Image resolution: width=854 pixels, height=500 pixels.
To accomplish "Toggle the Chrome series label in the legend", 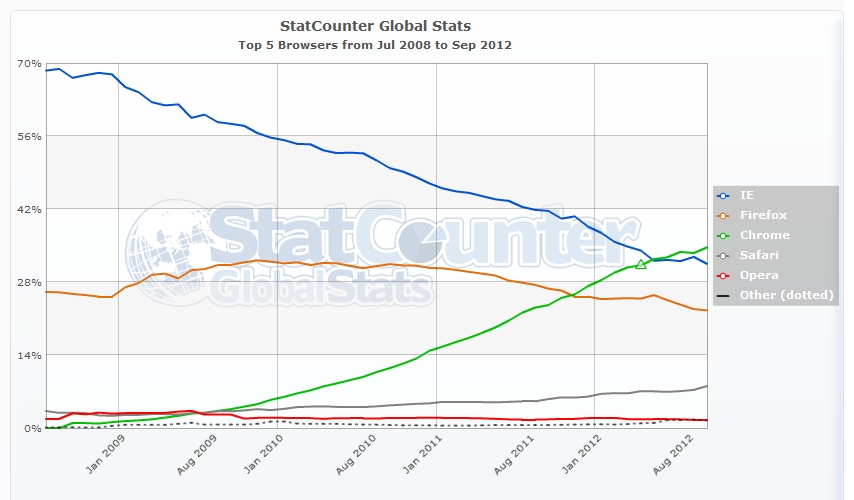I will [765, 235].
